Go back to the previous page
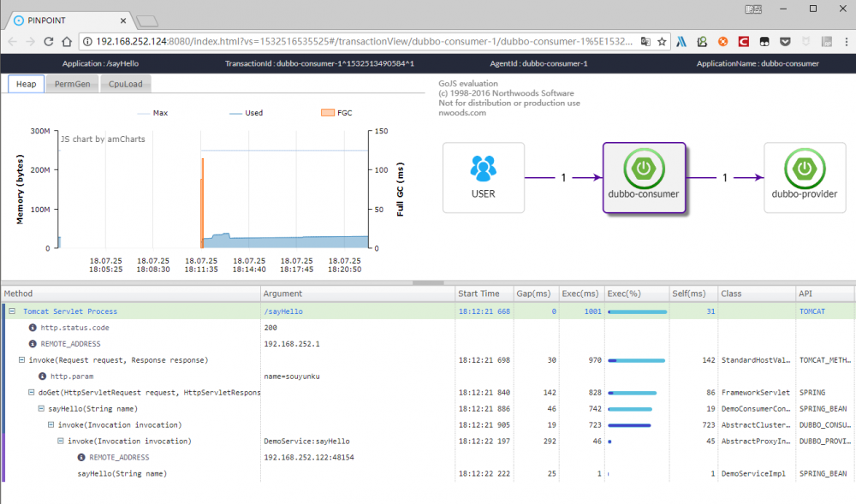 (13, 41)
